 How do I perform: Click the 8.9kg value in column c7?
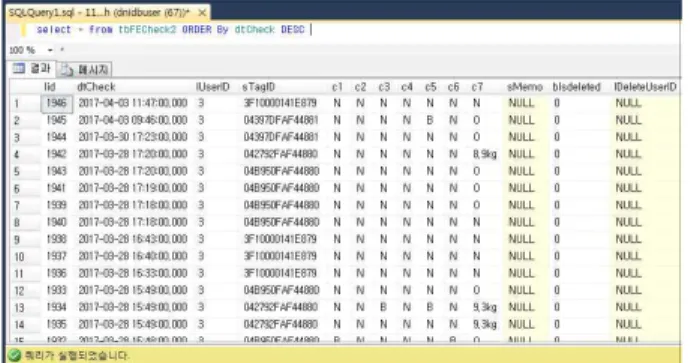pyautogui.click(x=485, y=154)
